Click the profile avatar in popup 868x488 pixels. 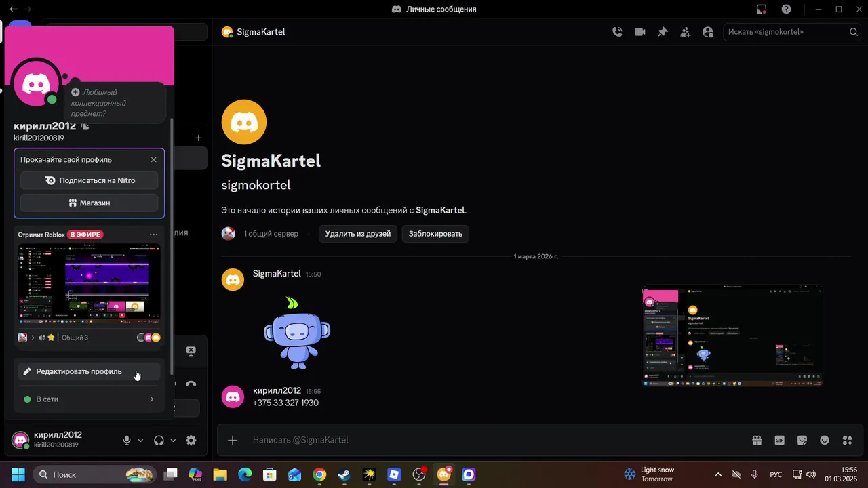tap(36, 83)
